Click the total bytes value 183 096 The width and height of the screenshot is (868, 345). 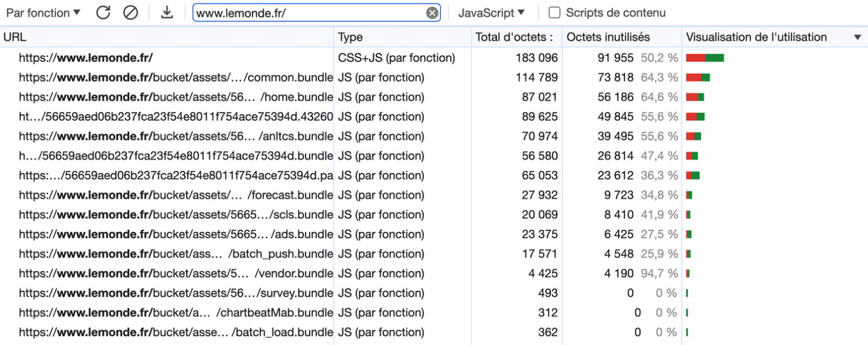536,58
